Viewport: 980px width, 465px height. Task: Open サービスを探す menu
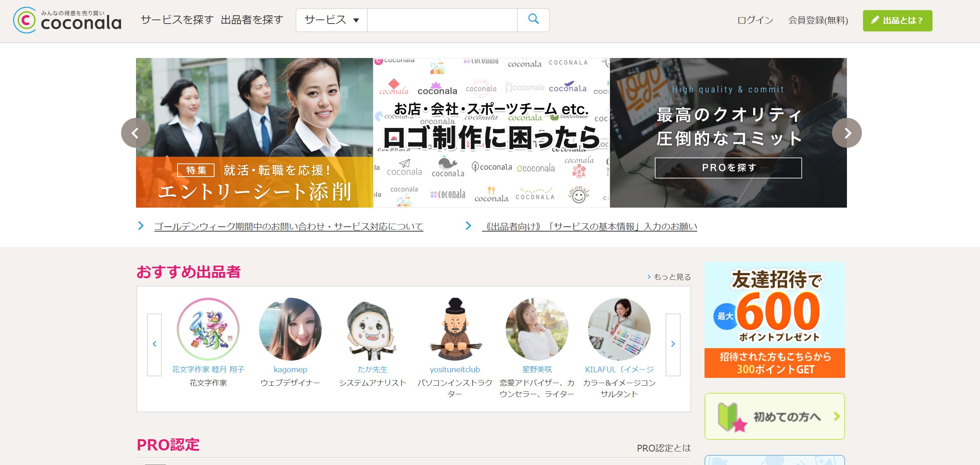177,20
